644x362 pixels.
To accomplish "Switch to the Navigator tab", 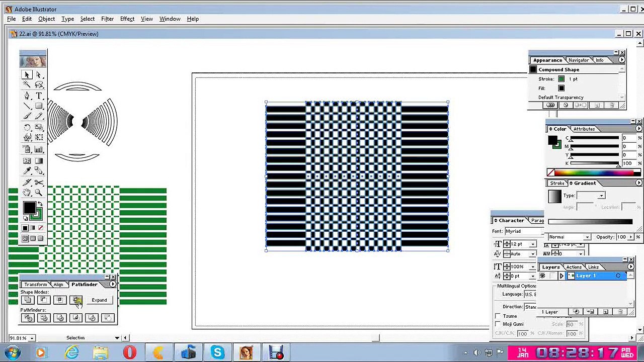I will (x=579, y=60).
